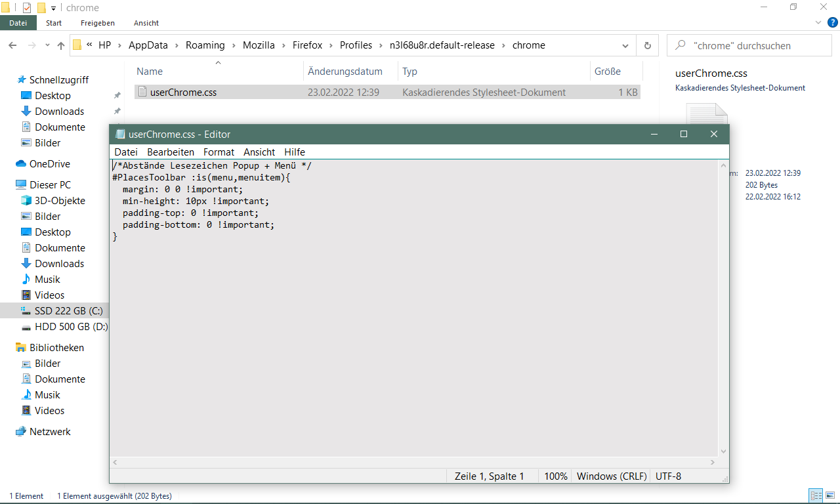Open Explorer help question mark icon
Screen dimensions: 840x504
click(831, 23)
